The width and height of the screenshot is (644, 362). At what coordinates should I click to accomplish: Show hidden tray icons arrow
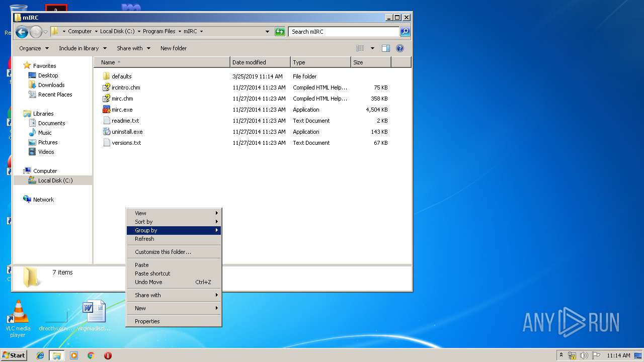[561, 355]
